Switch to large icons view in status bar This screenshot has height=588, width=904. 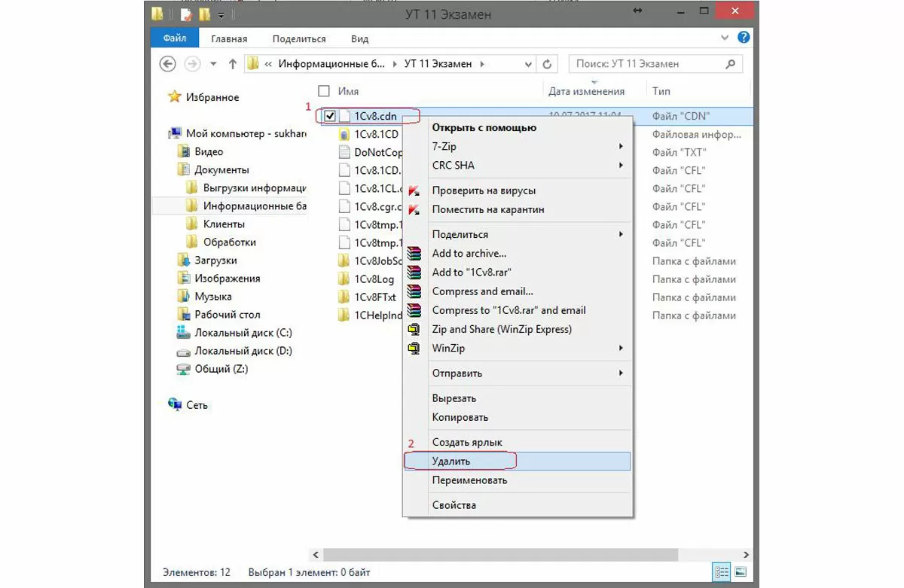(741, 572)
